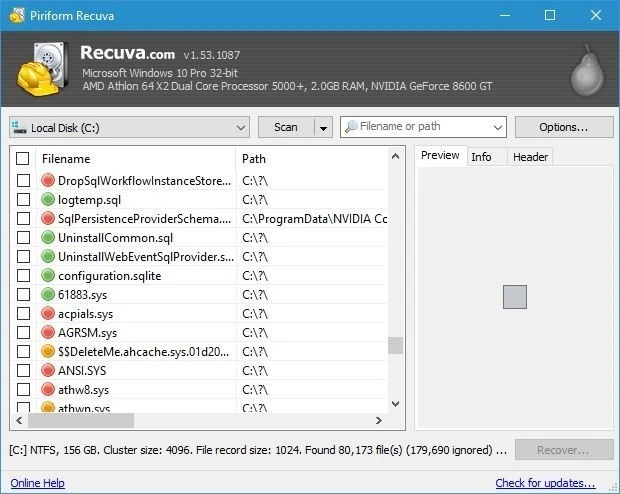Check the box for acpials.sys
620x494 pixels.
pyautogui.click(x=23, y=313)
